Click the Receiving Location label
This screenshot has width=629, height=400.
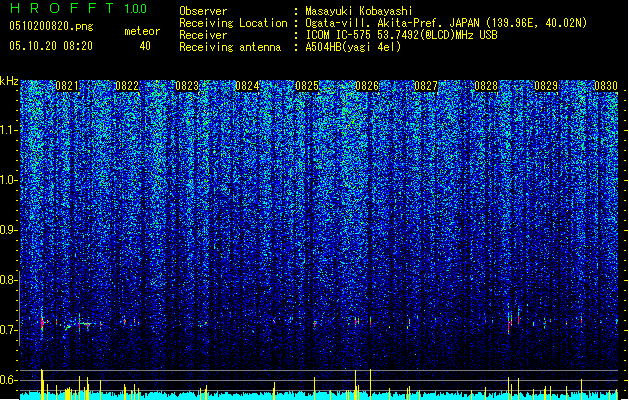pos(233,23)
